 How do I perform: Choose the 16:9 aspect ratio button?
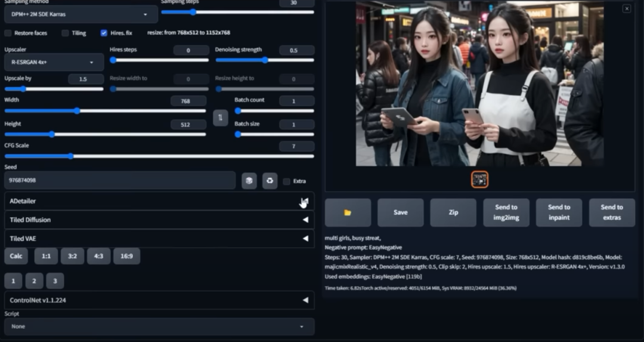tap(126, 256)
